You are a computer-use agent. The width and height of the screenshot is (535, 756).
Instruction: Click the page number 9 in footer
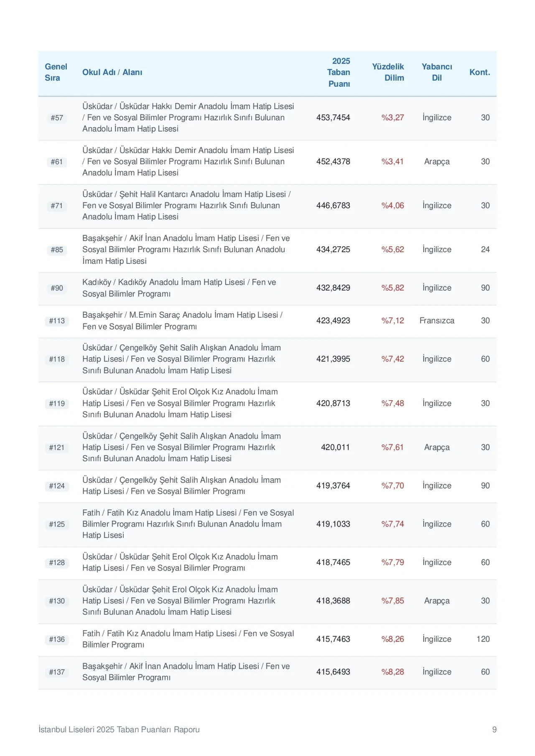pyautogui.click(x=494, y=730)
